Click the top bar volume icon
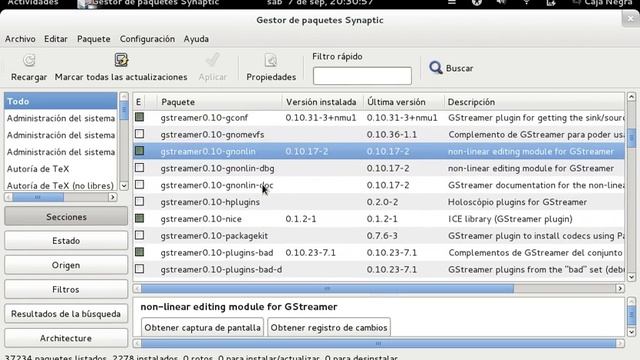 [x=502, y=2]
